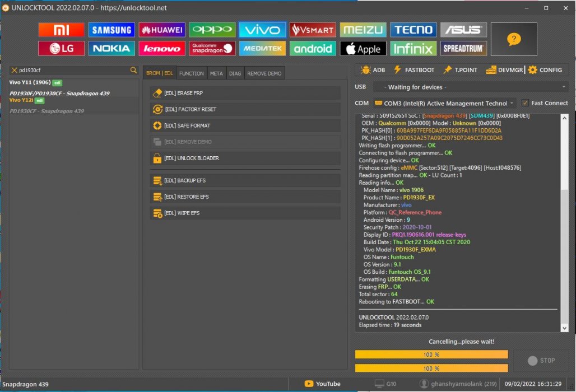The height and width of the screenshot is (392, 576).
Task: Select the Nokia brand logo
Action: (x=112, y=49)
